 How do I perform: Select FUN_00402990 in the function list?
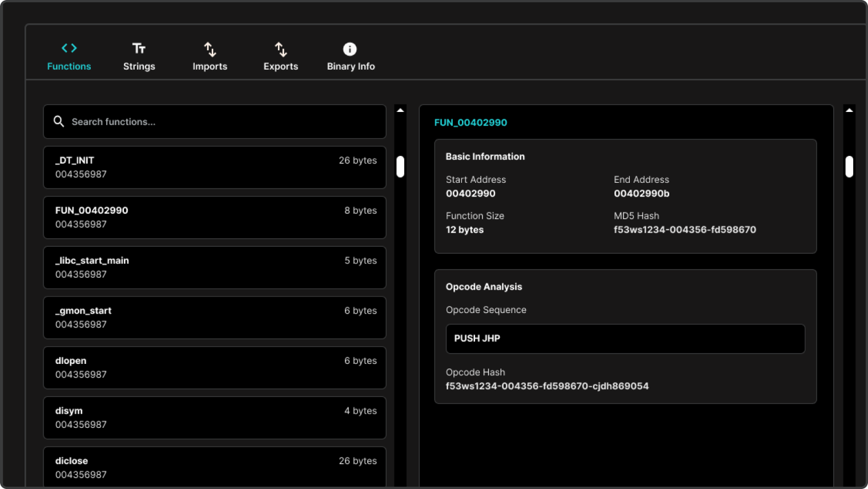coord(214,218)
